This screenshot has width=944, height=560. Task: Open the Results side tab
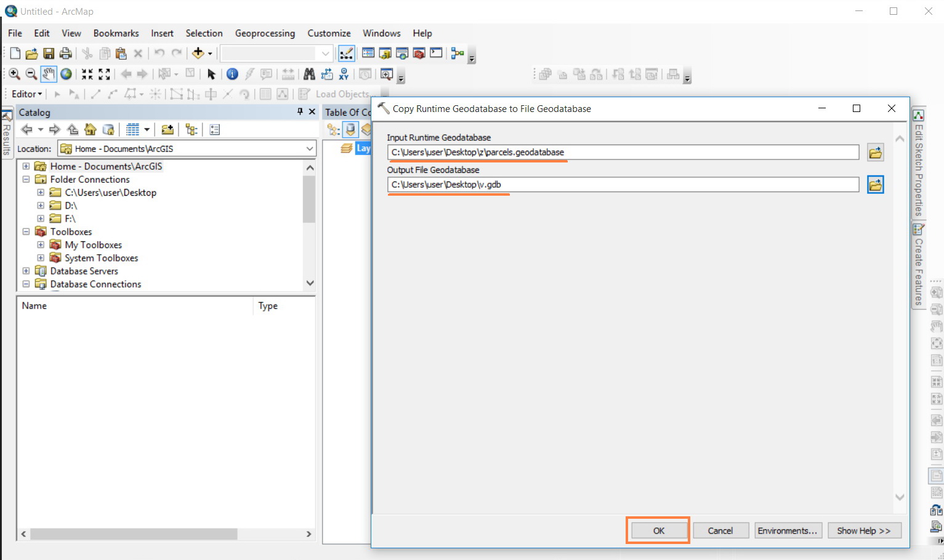pos(7,134)
